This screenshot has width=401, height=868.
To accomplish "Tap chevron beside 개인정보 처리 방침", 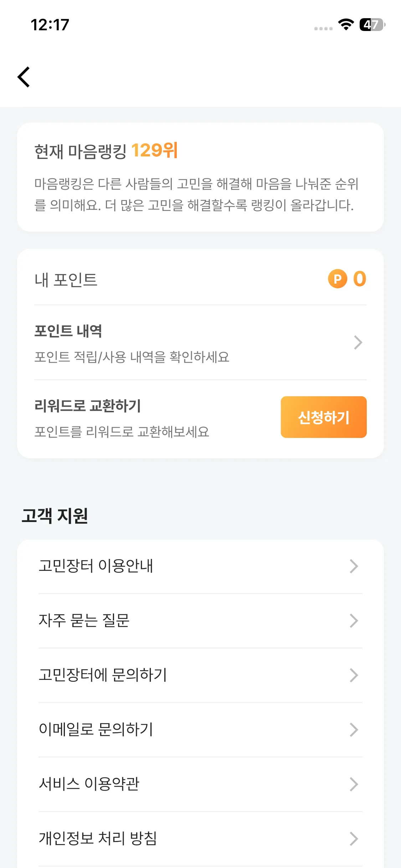I will pyautogui.click(x=354, y=839).
